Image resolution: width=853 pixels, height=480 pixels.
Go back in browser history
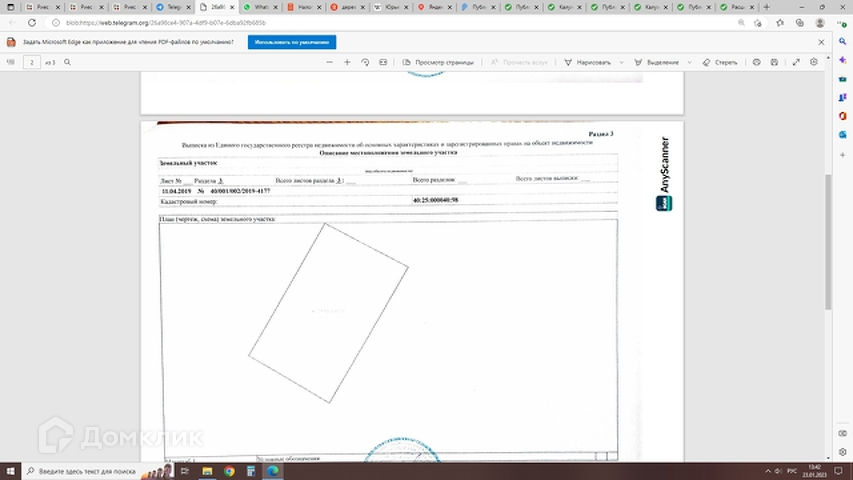(12, 23)
